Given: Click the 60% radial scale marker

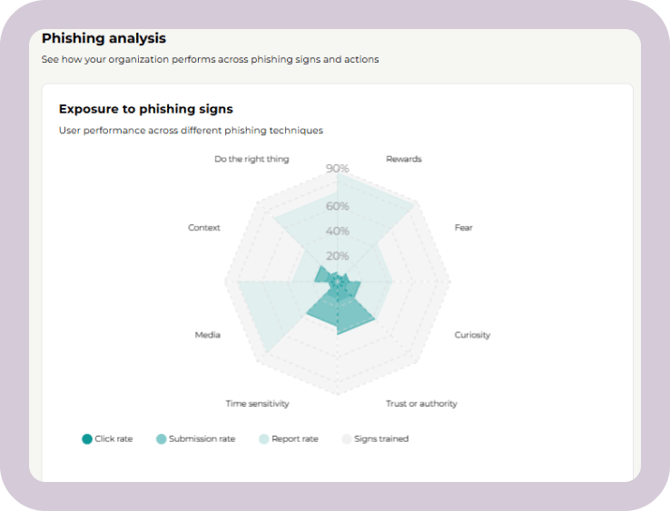Looking at the screenshot, I should 338,207.
